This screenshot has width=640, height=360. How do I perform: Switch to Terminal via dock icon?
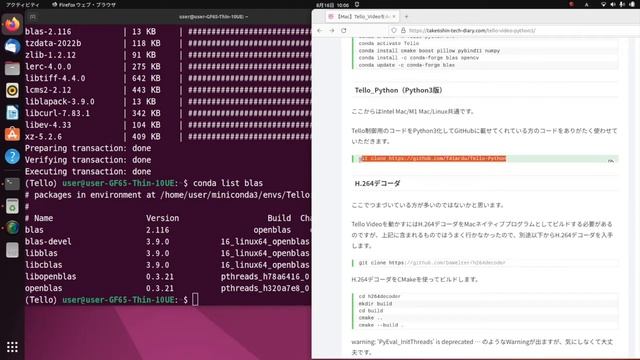[x=12, y=184]
